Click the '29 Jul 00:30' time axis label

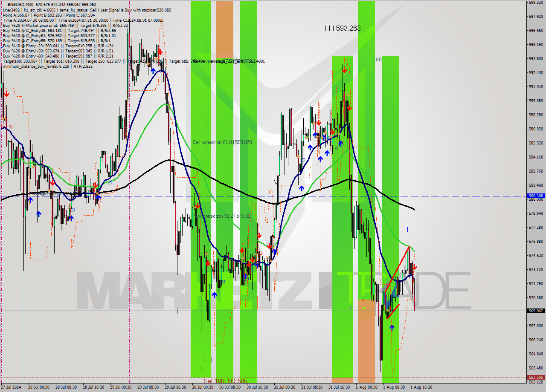121,387
